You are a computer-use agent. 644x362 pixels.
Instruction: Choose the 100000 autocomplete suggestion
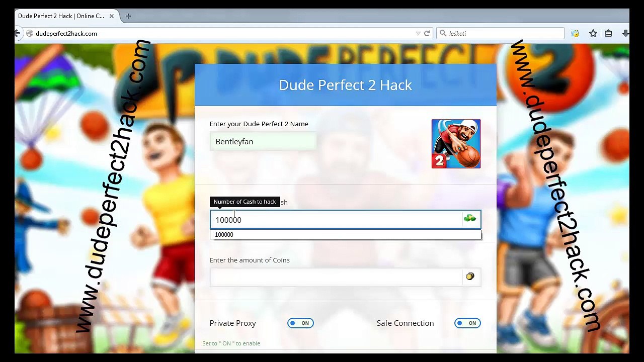point(346,235)
